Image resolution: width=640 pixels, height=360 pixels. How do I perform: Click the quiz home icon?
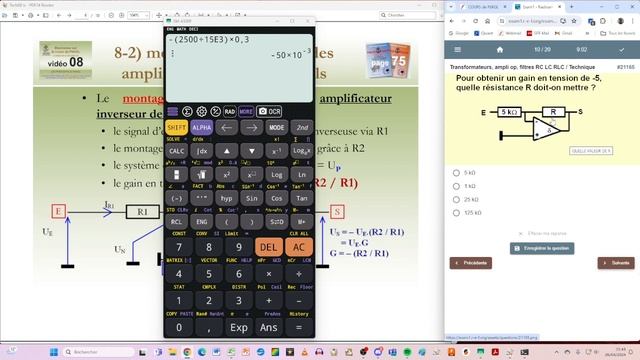500,49
